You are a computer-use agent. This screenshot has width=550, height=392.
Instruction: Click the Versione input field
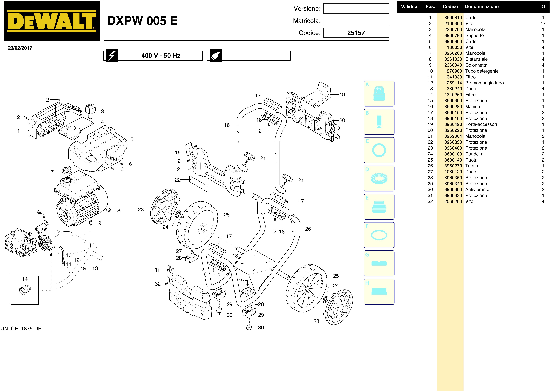point(356,9)
